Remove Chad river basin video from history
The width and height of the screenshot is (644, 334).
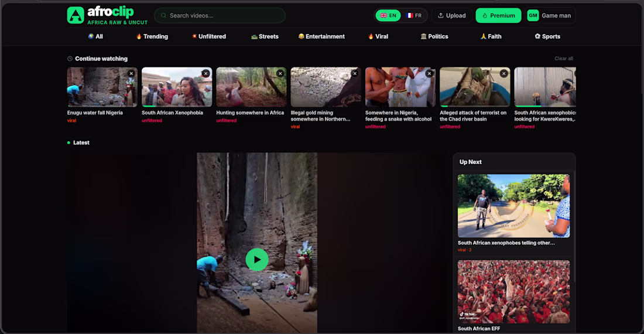[504, 73]
